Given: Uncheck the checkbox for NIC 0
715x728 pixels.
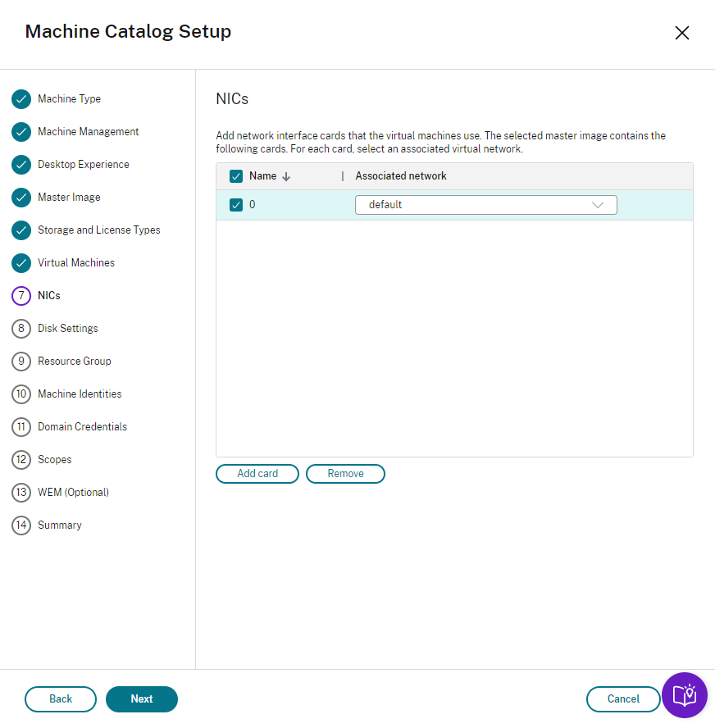Looking at the screenshot, I should tap(236, 205).
